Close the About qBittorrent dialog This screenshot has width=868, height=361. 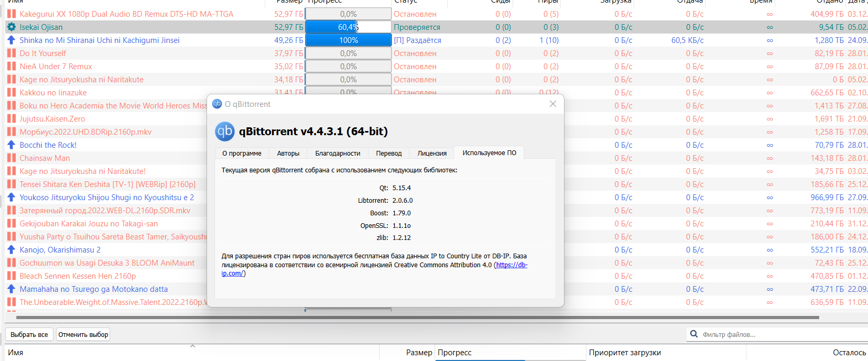tap(552, 104)
